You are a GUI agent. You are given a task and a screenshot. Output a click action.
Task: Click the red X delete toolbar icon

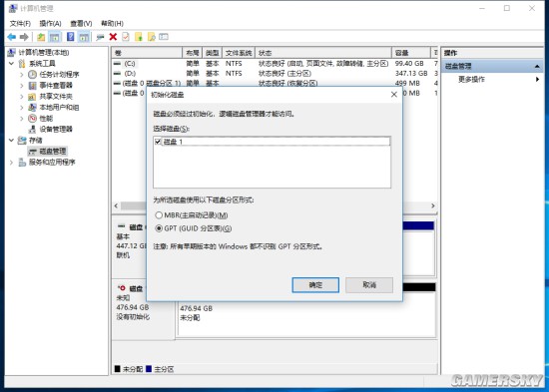click(x=113, y=37)
